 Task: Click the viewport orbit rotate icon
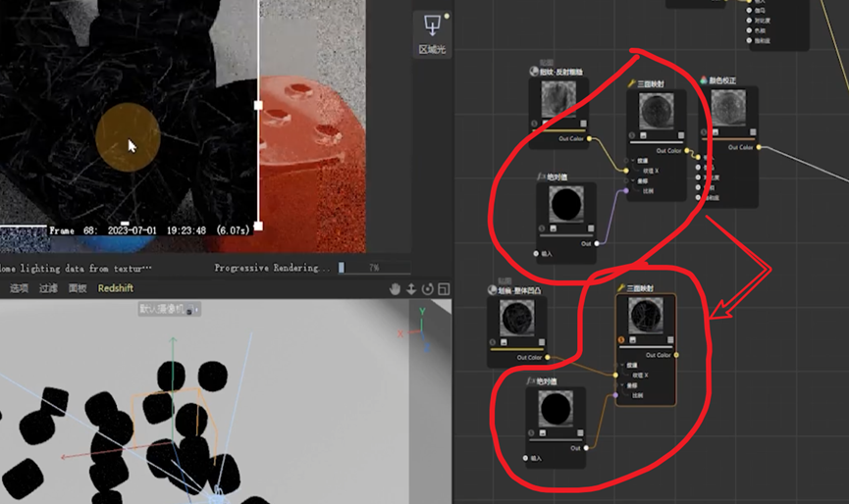(427, 289)
